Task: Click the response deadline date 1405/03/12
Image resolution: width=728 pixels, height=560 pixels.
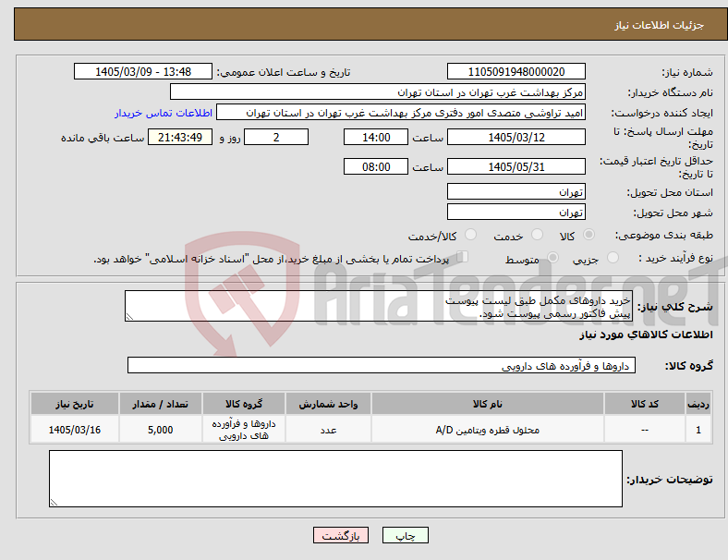Action: [x=516, y=137]
